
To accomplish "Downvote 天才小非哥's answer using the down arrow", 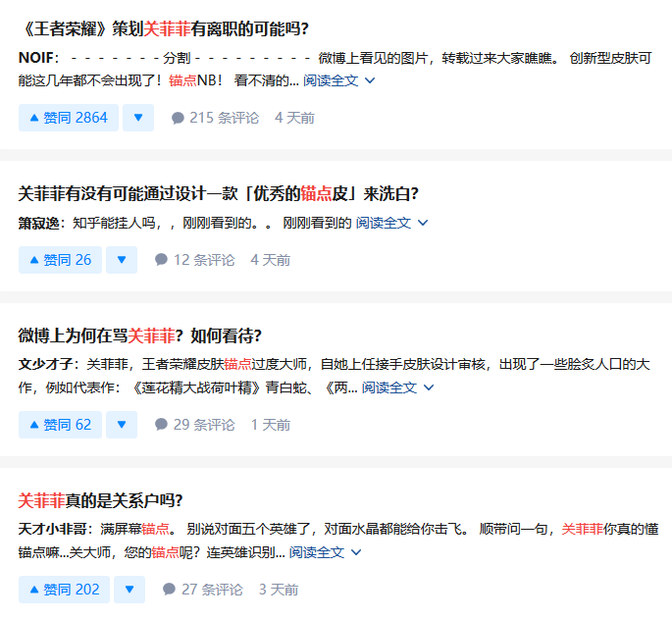I will tap(129, 590).
